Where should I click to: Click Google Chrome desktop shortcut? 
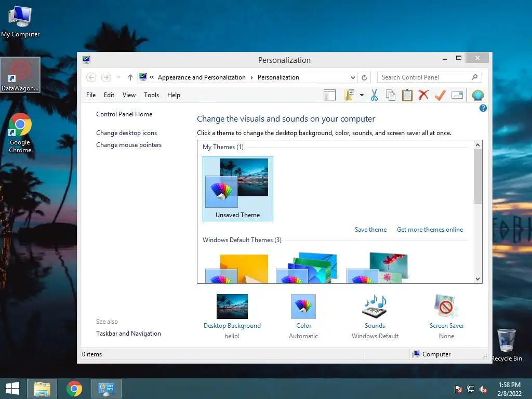[x=20, y=134]
